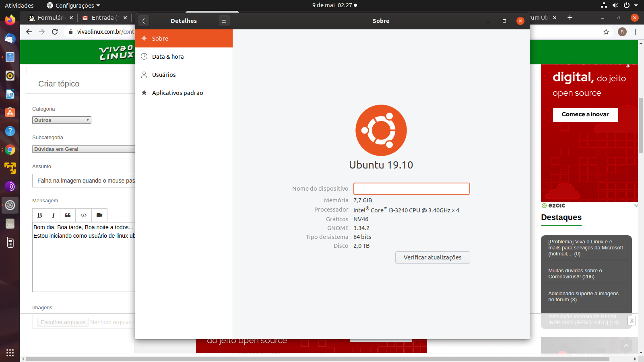Open Atividades overview in top bar

tap(19, 5)
